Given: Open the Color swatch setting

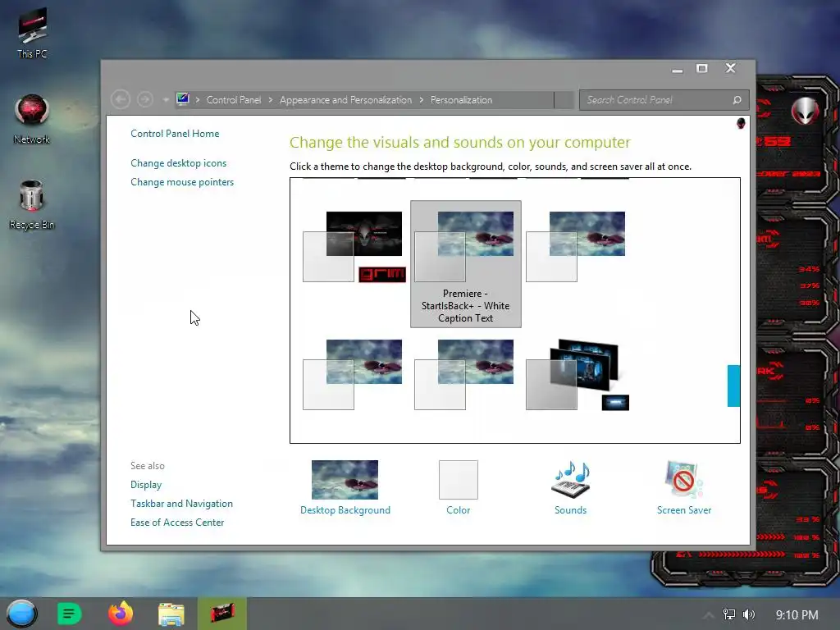Looking at the screenshot, I should tap(458, 487).
